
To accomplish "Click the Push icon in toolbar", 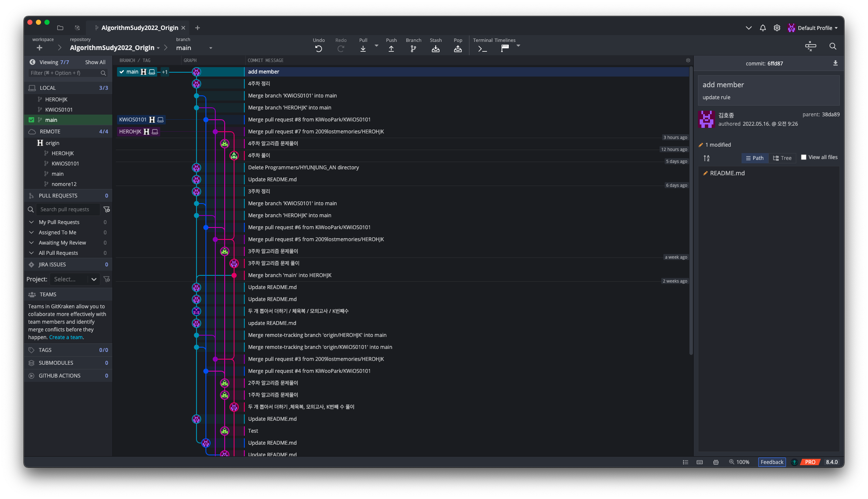I will 391,49.
